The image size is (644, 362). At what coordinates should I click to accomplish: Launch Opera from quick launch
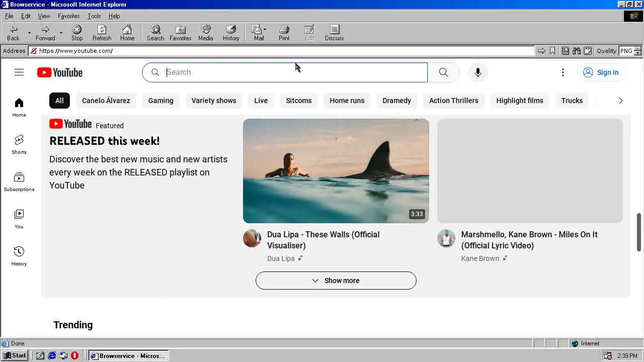coord(74,355)
